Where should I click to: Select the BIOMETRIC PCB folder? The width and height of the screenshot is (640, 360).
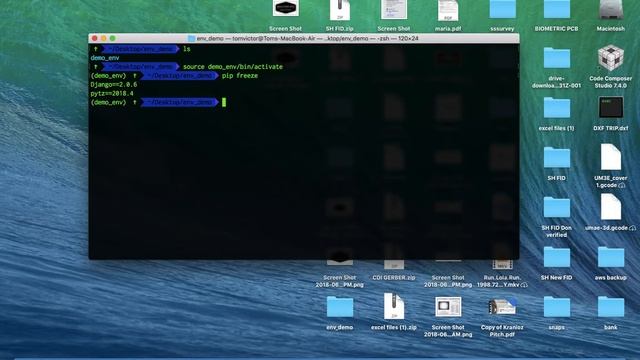tap(556, 9)
